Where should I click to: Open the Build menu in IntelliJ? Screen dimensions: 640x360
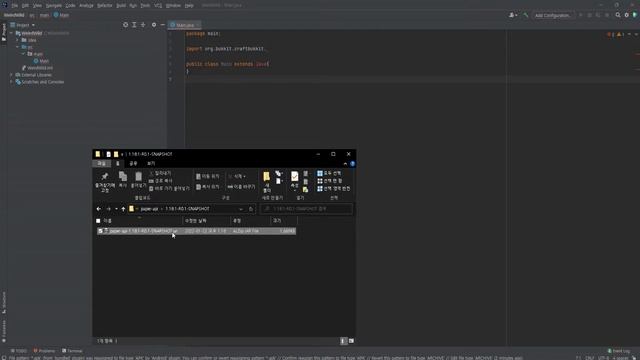tap(121, 6)
